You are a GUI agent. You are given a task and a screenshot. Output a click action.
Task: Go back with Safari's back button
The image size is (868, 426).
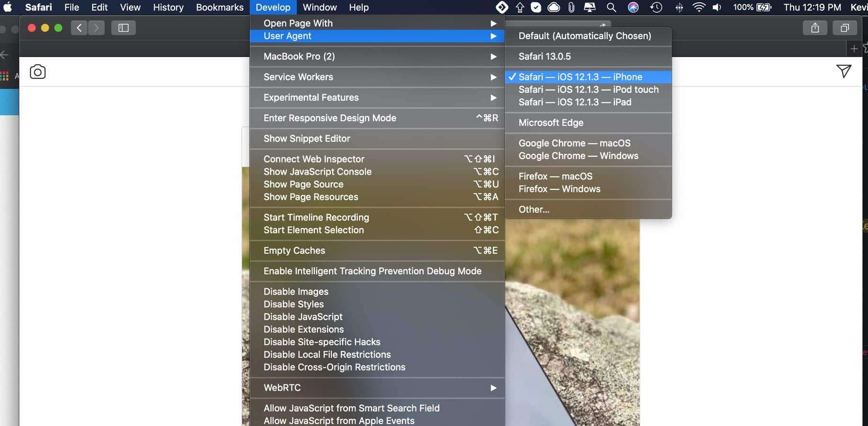point(79,28)
